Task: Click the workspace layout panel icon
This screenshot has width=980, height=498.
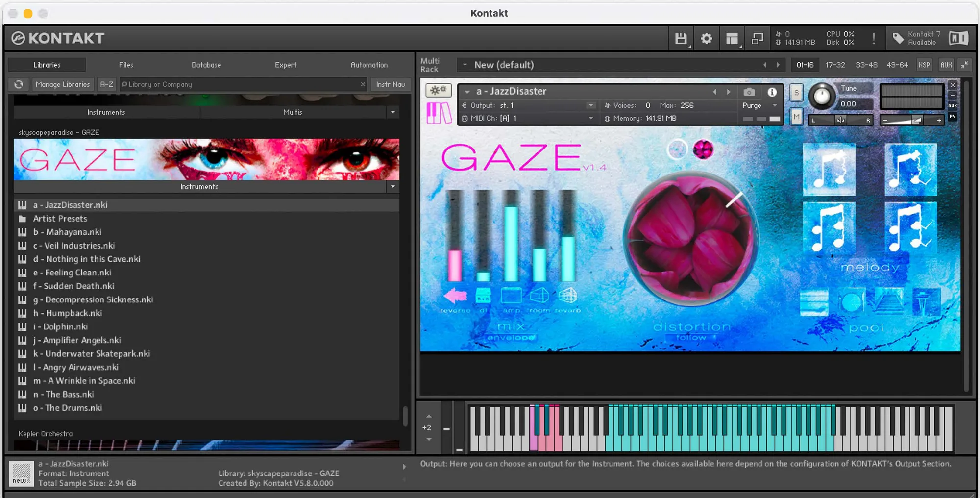Action: pos(732,39)
